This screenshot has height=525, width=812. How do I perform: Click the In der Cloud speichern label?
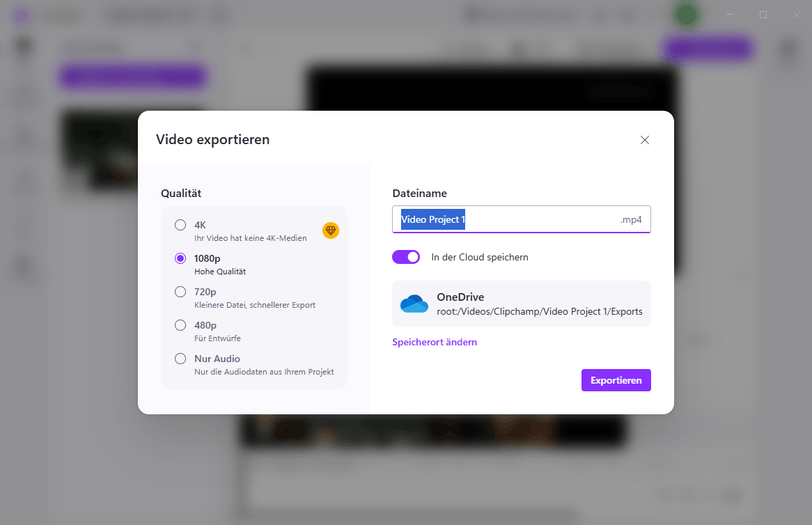click(480, 257)
